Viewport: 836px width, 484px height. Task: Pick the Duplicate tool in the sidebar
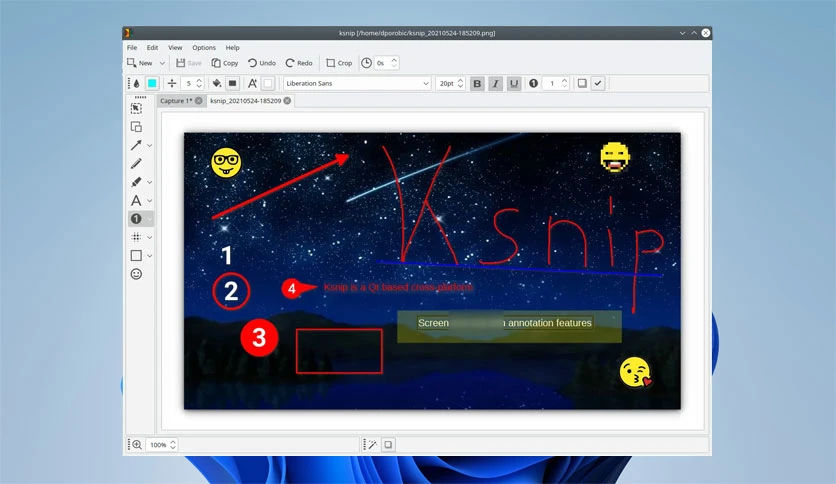tap(136, 127)
